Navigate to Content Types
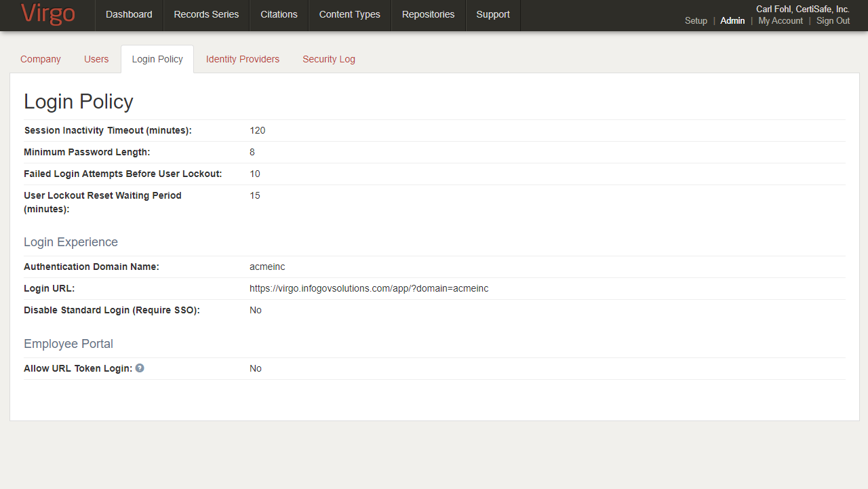 [349, 14]
